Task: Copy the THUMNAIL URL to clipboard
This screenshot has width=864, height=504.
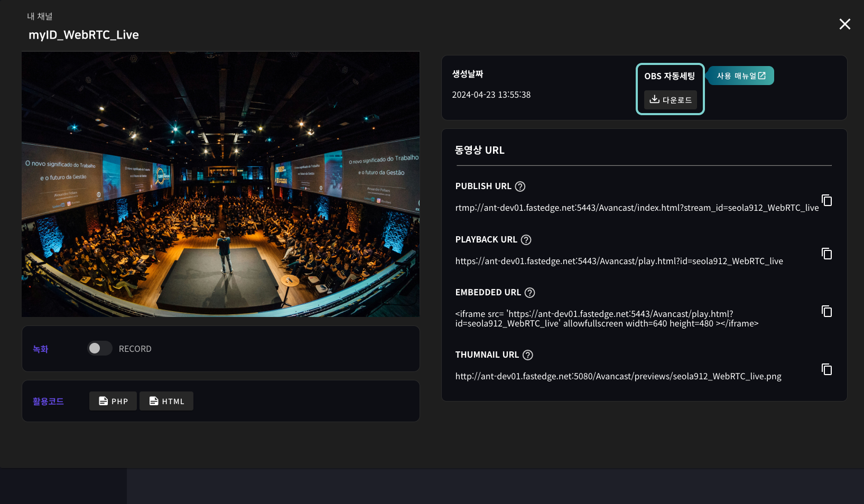Action: click(x=826, y=369)
